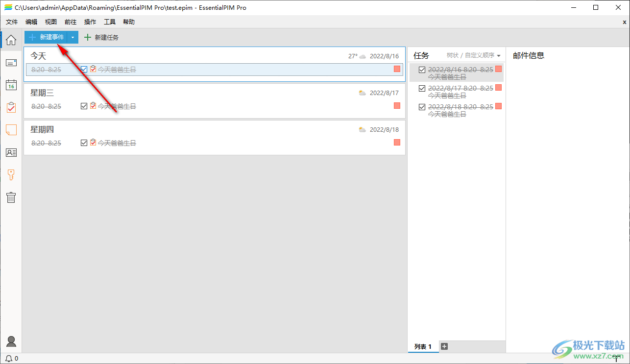The image size is (630, 364).
Task: Close the pane with small x button
Action: point(624,22)
